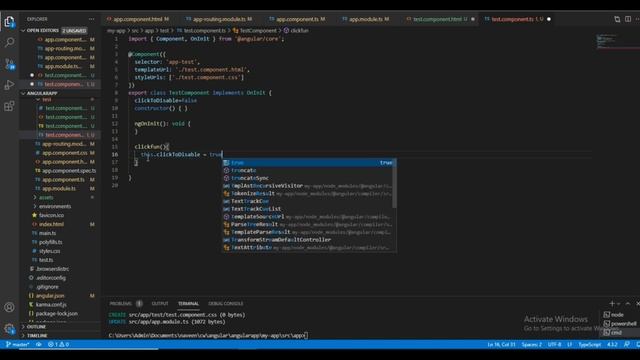
Task: Open the Explorer view in activity bar
Action: coord(9,21)
